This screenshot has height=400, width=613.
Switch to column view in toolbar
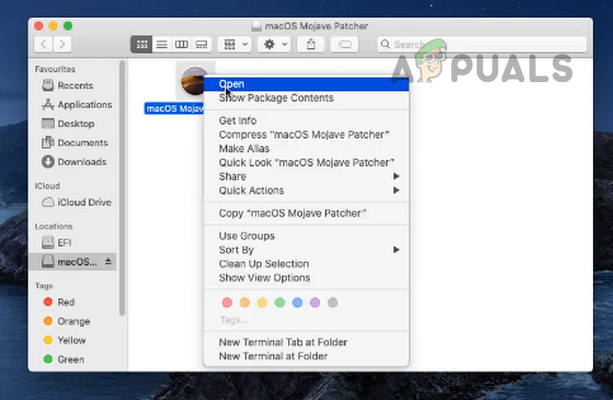pos(181,44)
